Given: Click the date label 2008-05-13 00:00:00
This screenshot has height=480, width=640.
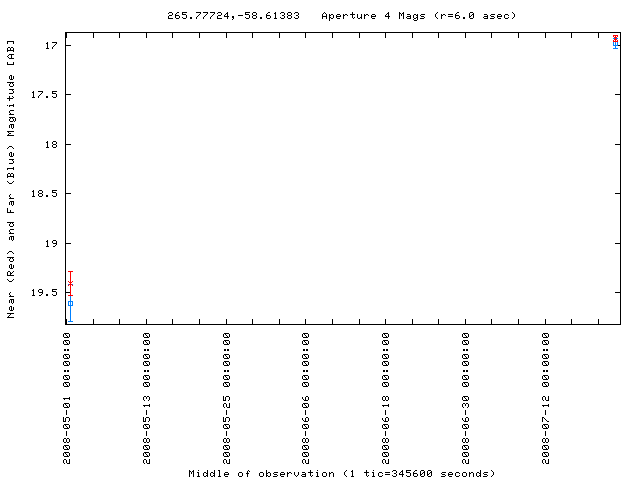Looking at the screenshot, I should 147,398.
